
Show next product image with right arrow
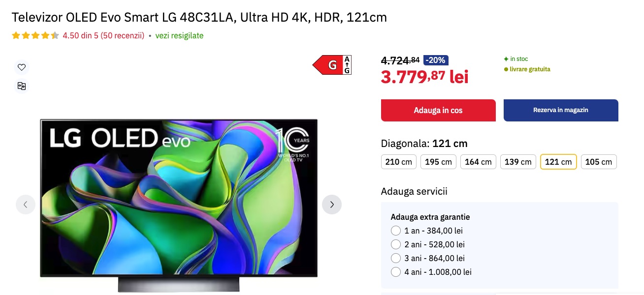pos(332,205)
